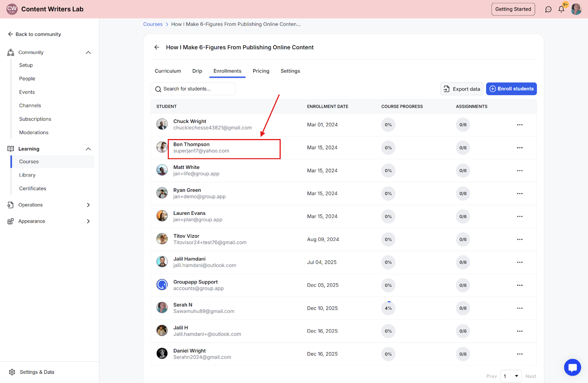Click the search magnifier icon
Viewport: 588px width, 383px height.
tap(158, 89)
